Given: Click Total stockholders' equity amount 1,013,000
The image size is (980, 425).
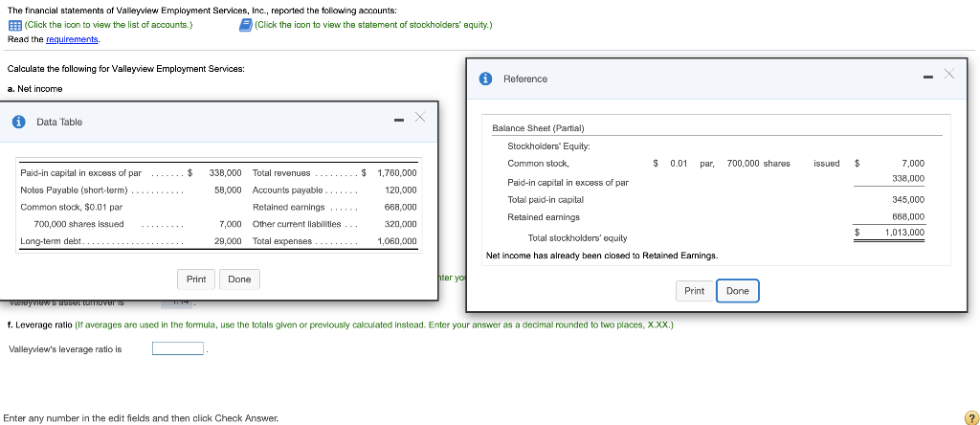Looking at the screenshot, I should tap(904, 233).
